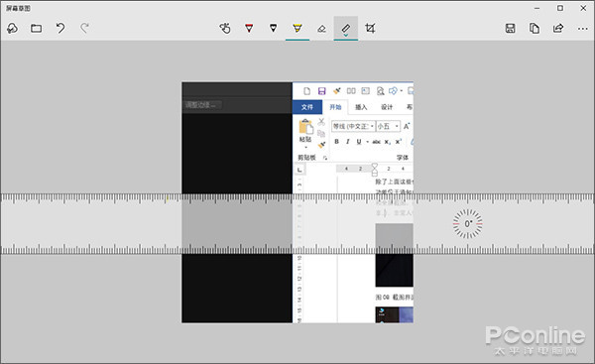
Task: Click 设计 tab in the captured Word image
Action: click(387, 107)
